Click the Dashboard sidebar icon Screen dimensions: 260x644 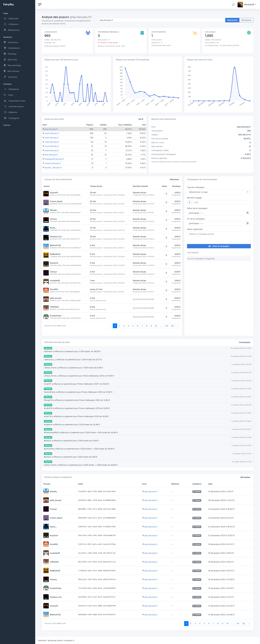5,19
